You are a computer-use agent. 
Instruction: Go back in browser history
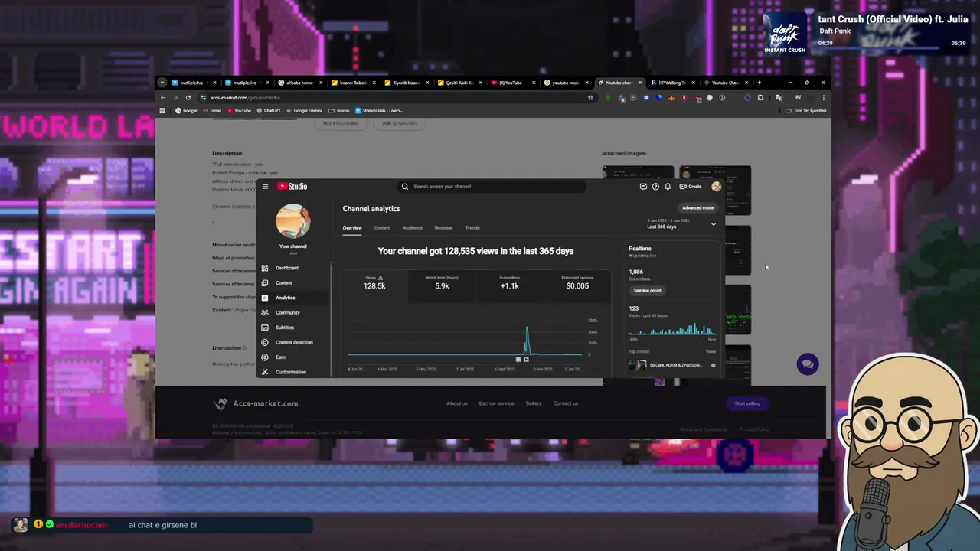(162, 97)
